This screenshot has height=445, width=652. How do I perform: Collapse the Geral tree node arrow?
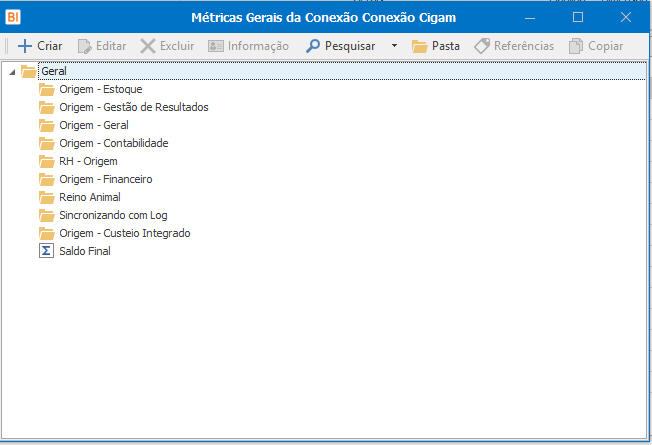12,72
